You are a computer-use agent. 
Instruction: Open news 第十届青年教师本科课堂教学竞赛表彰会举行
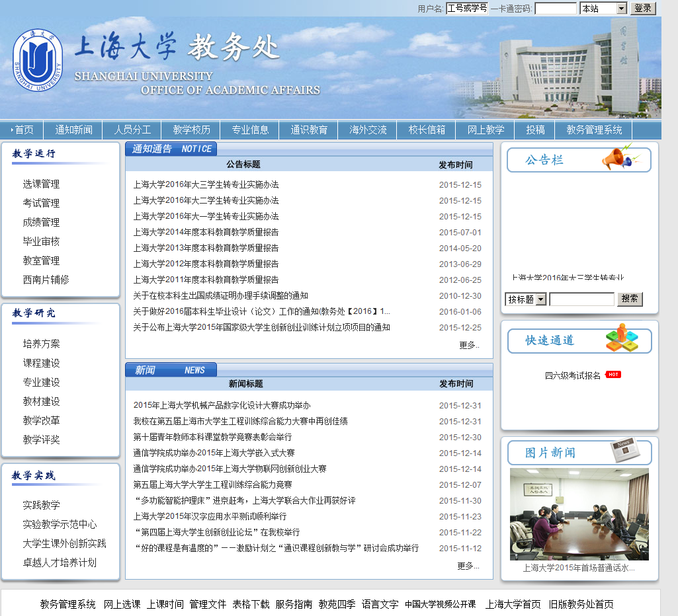pyautogui.click(x=213, y=437)
